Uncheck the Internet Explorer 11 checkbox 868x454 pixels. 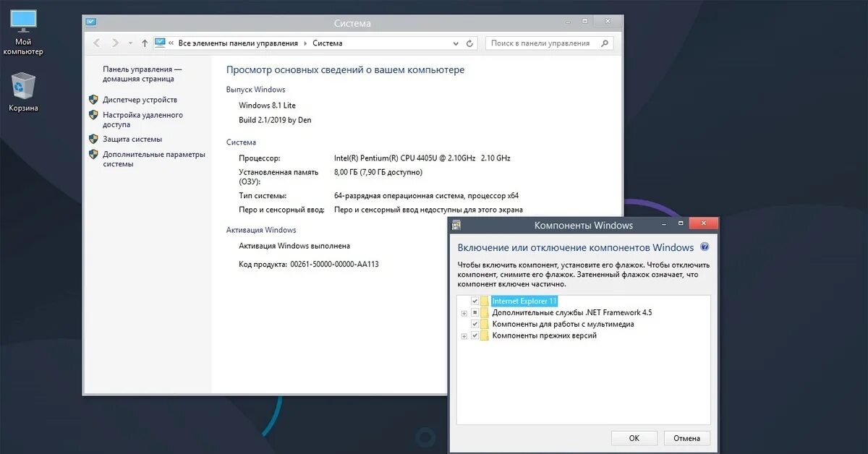[x=475, y=301]
